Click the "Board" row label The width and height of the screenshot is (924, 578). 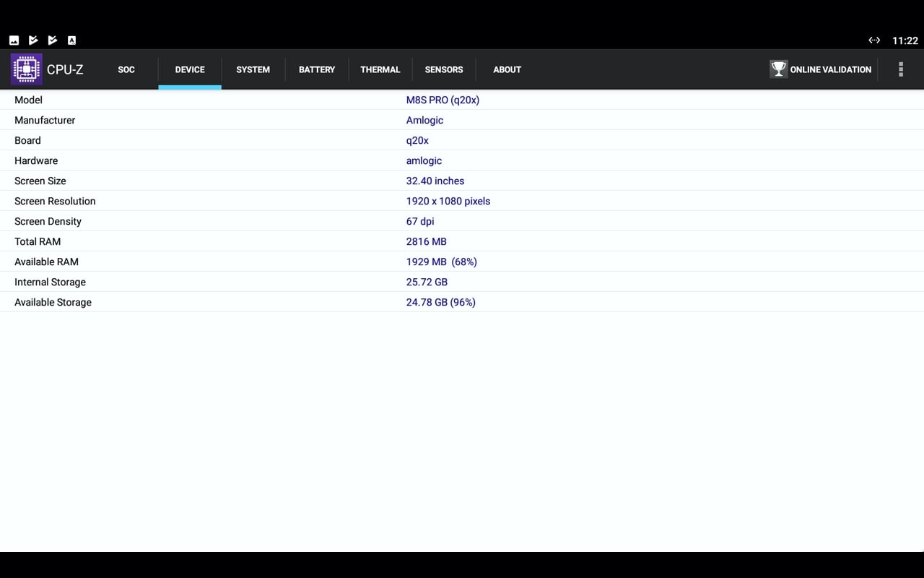27,140
